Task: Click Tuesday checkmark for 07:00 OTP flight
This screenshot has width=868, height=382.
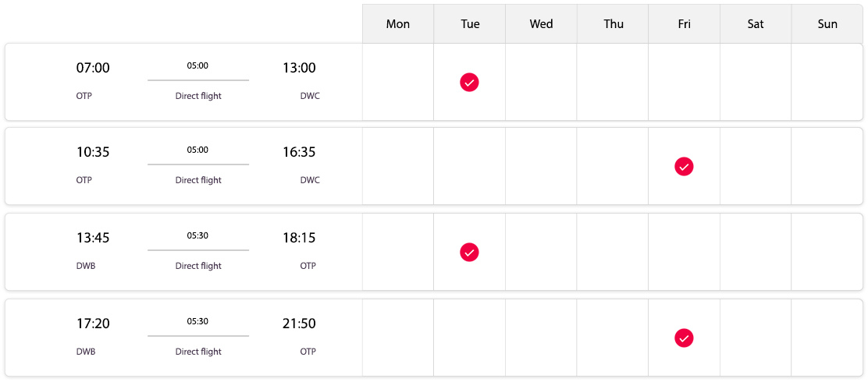Action: pos(469,83)
